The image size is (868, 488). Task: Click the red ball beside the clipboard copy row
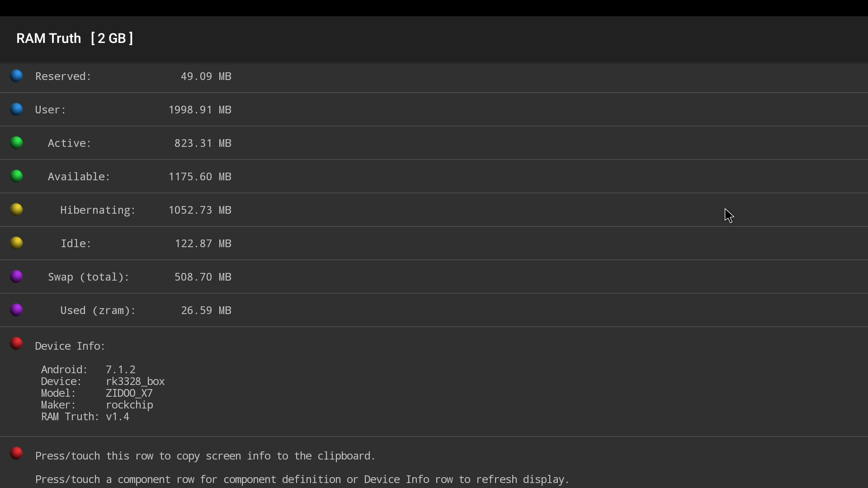point(17,453)
